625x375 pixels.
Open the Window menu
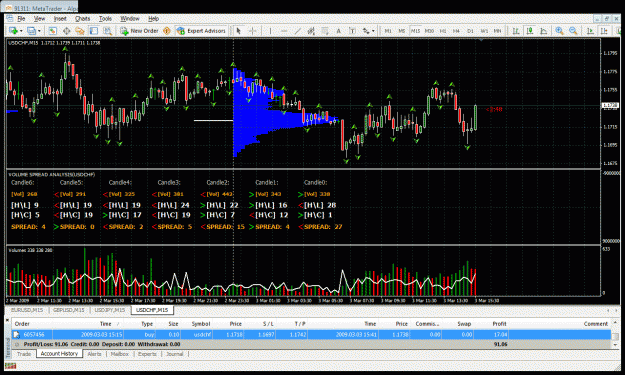tap(130, 18)
